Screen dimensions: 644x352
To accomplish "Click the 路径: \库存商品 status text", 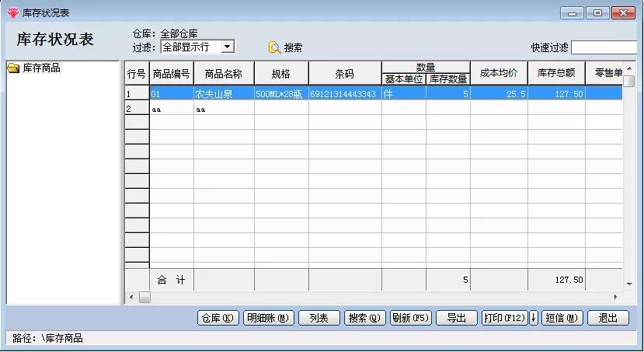I will click(x=47, y=339).
